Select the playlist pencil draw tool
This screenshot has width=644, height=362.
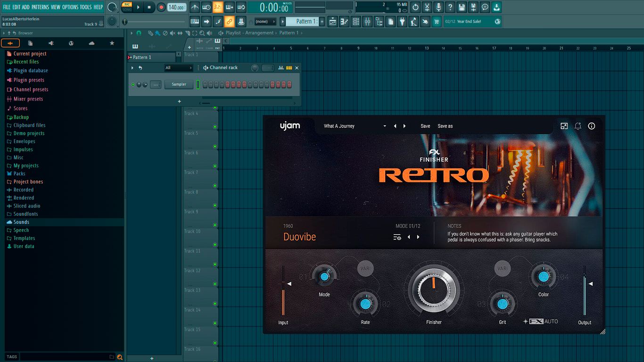(150, 33)
